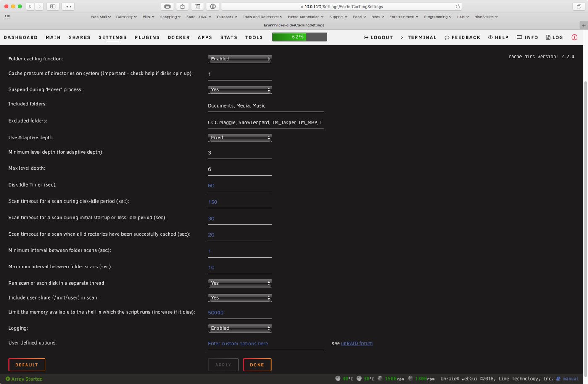Click the red power alert icon
The width and height of the screenshot is (588, 384).
(x=575, y=37)
